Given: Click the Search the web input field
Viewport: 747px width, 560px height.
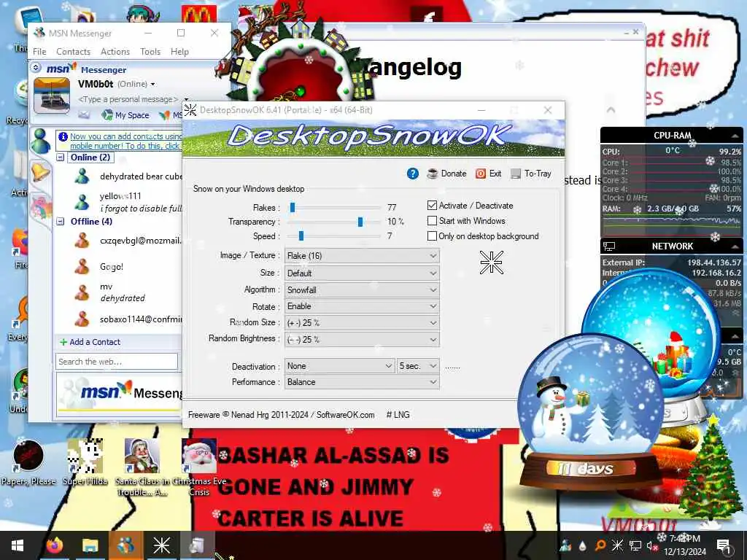Looking at the screenshot, I should [117, 362].
